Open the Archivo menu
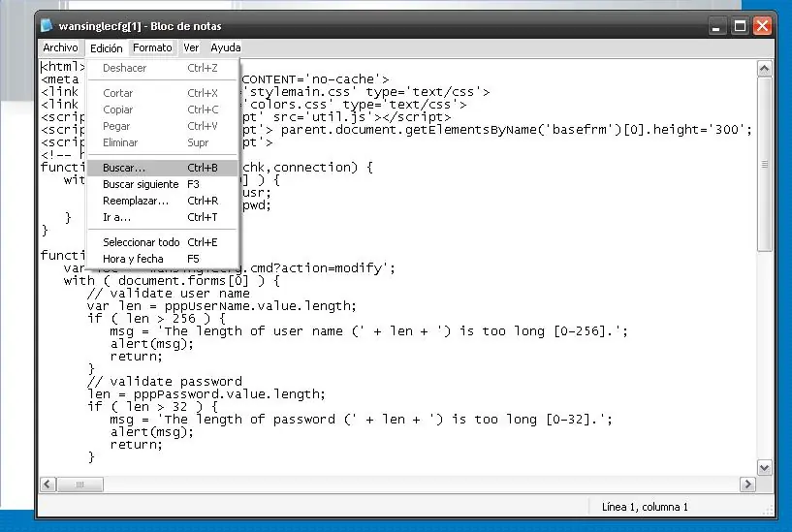 point(60,47)
